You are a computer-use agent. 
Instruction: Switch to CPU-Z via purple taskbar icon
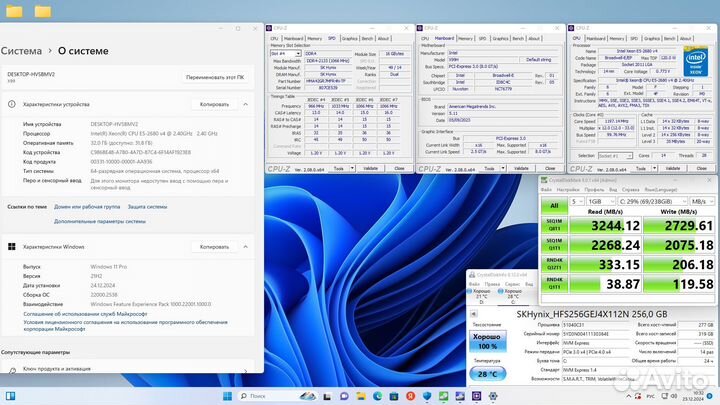click(477, 396)
